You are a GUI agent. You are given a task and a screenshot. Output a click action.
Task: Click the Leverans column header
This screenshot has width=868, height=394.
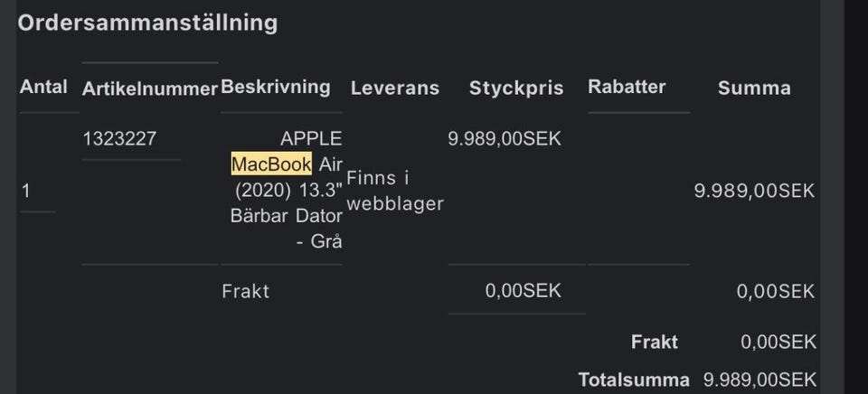pos(395,88)
